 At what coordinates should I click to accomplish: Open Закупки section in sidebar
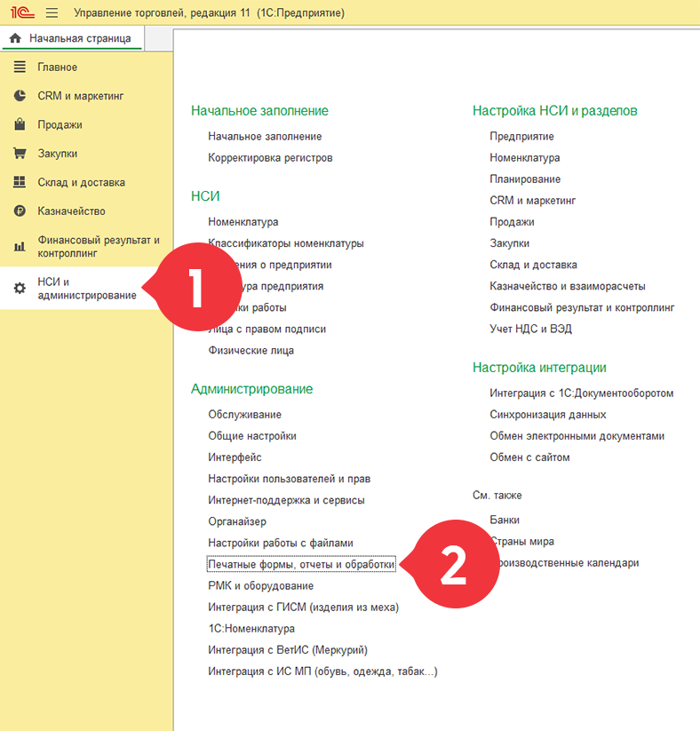pyautogui.click(x=58, y=154)
